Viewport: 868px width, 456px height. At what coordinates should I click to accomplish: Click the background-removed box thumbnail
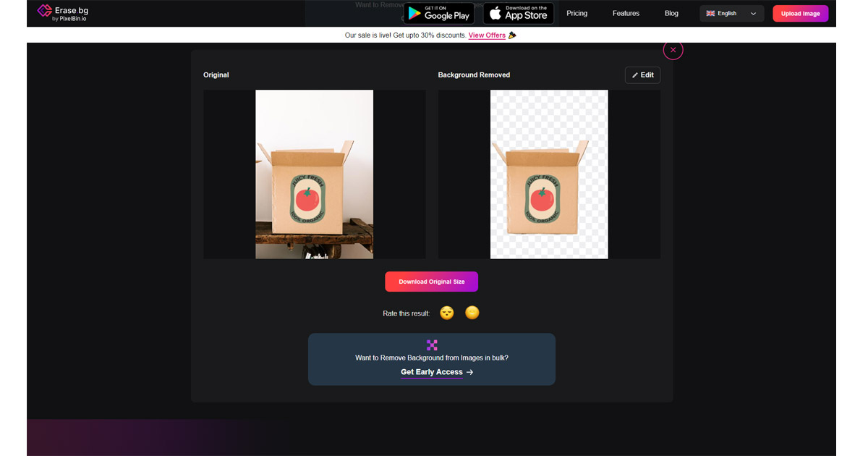coord(549,174)
